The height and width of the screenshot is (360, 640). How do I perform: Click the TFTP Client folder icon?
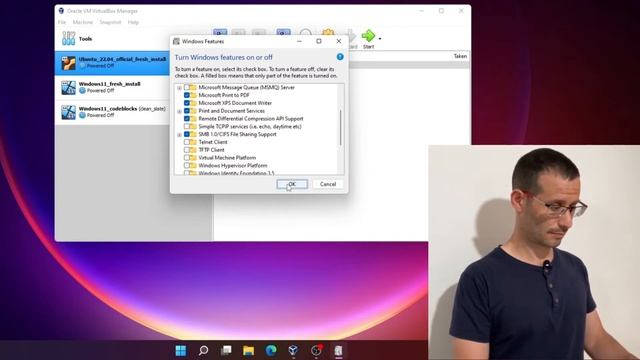coord(193,150)
